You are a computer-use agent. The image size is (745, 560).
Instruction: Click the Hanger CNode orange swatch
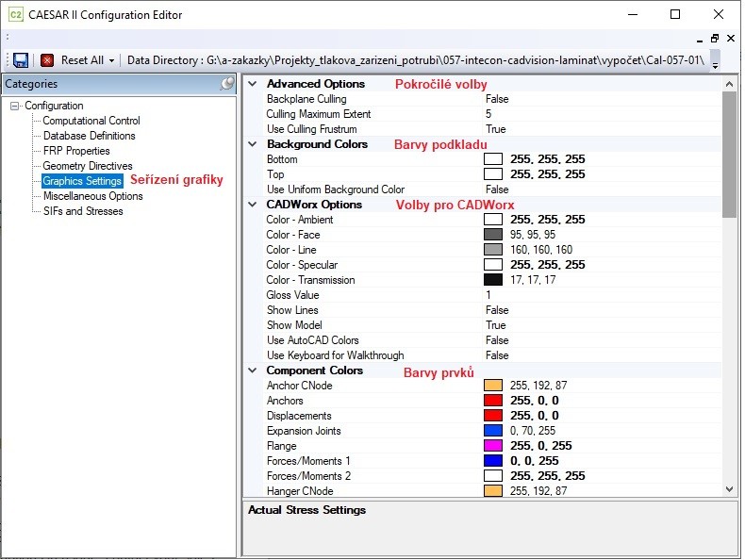tap(493, 490)
